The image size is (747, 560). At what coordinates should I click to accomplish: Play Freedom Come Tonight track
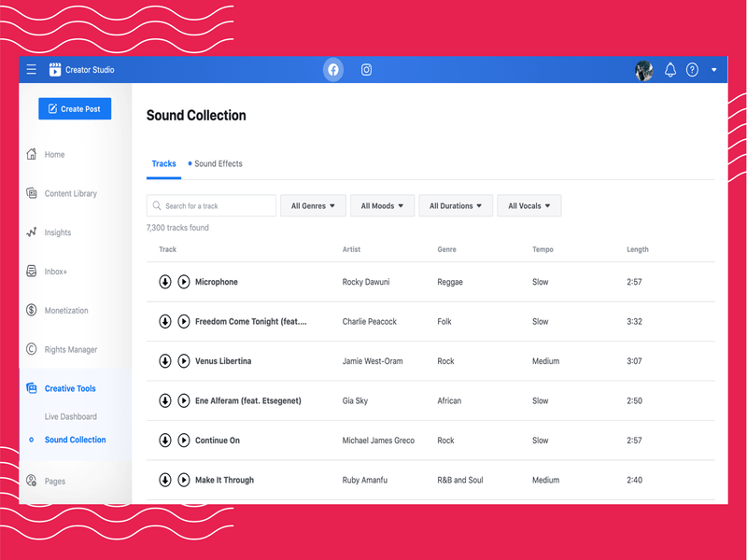pyautogui.click(x=184, y=321)
